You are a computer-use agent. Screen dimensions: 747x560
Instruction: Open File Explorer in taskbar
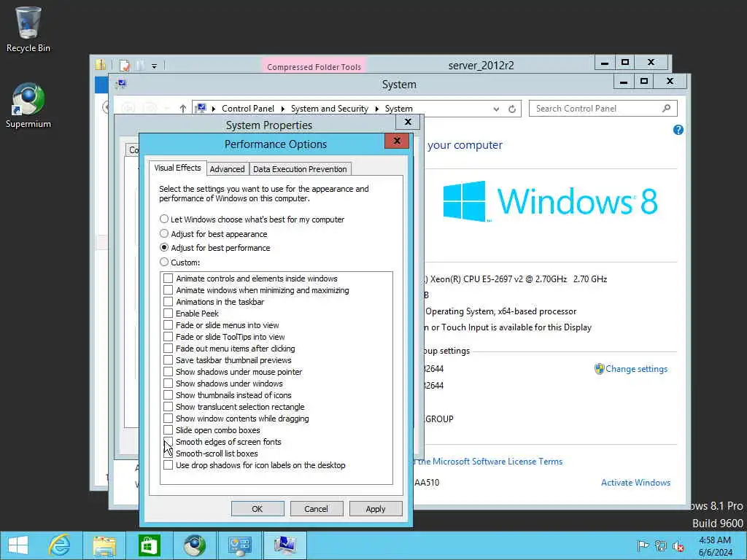click(x=104, y=545)
